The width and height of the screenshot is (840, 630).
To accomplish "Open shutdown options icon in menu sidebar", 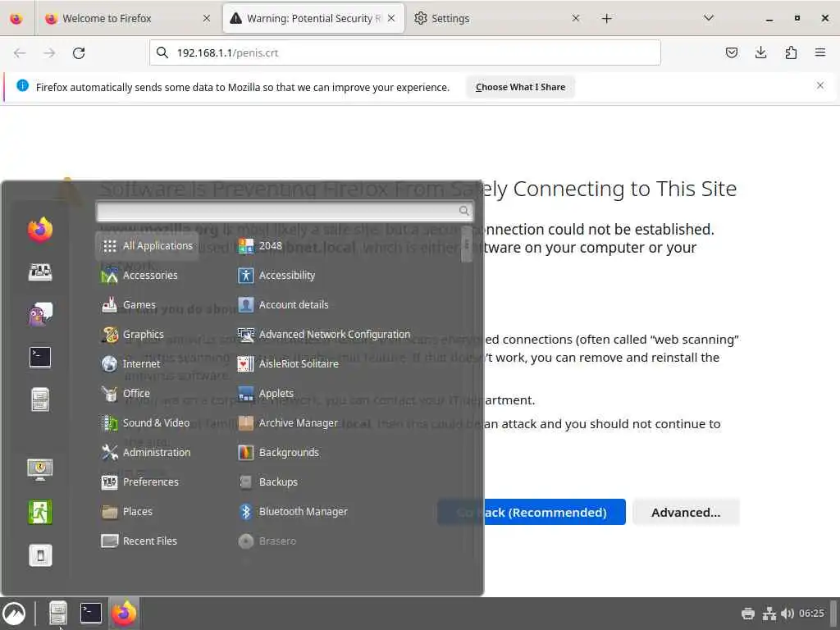I will coord(40,555).
